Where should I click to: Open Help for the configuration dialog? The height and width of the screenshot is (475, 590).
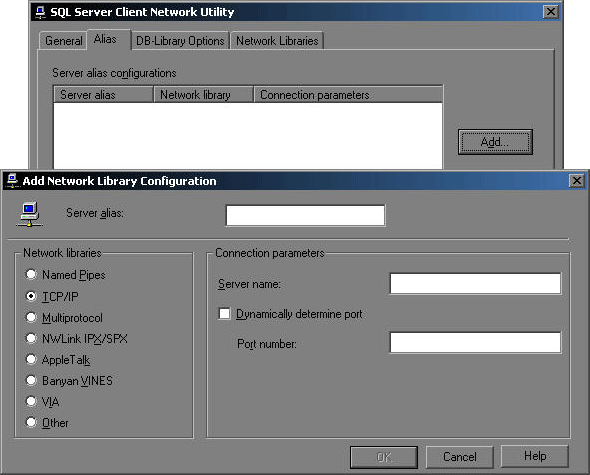tap(535, 456)
